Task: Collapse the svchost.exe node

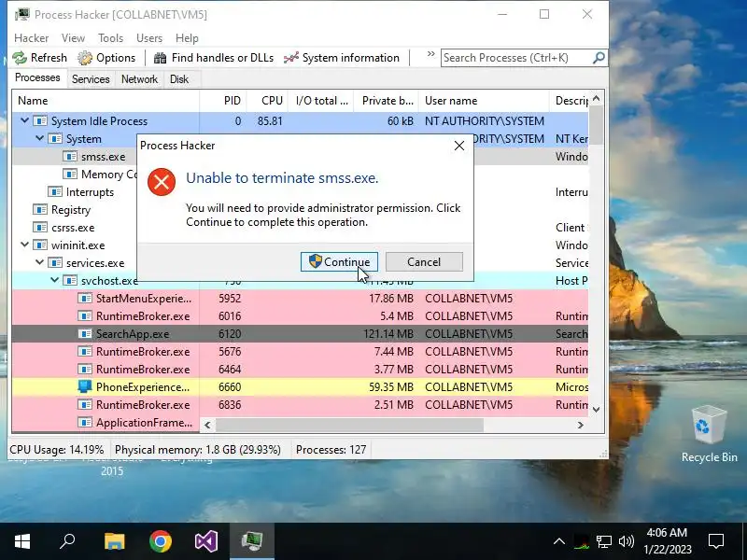Action: click(55, 280)
